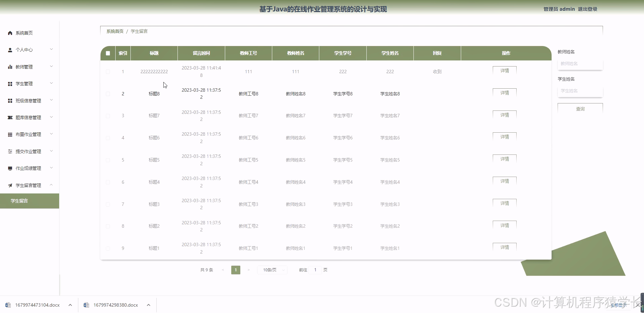Click the 学生姓名 search input

click(580, 91)
